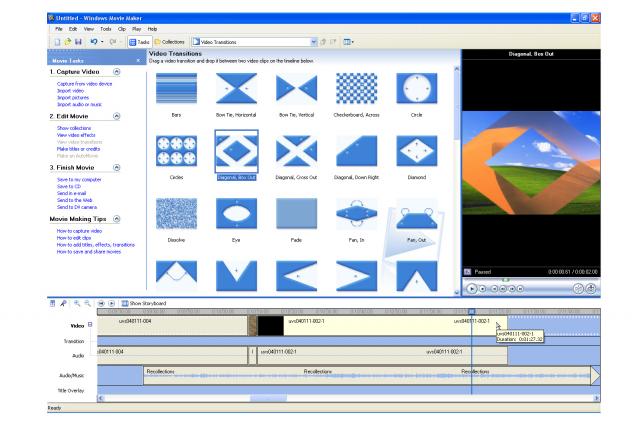Click the Set Audio Levels icon above timeline
This screenshot has height=426, width=640.
pos(52,303)
